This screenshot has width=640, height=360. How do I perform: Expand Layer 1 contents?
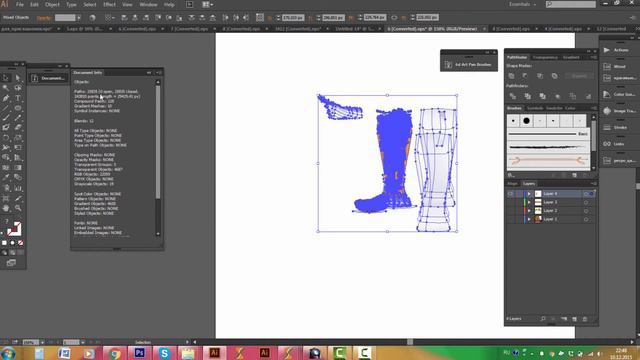(529, 219)
